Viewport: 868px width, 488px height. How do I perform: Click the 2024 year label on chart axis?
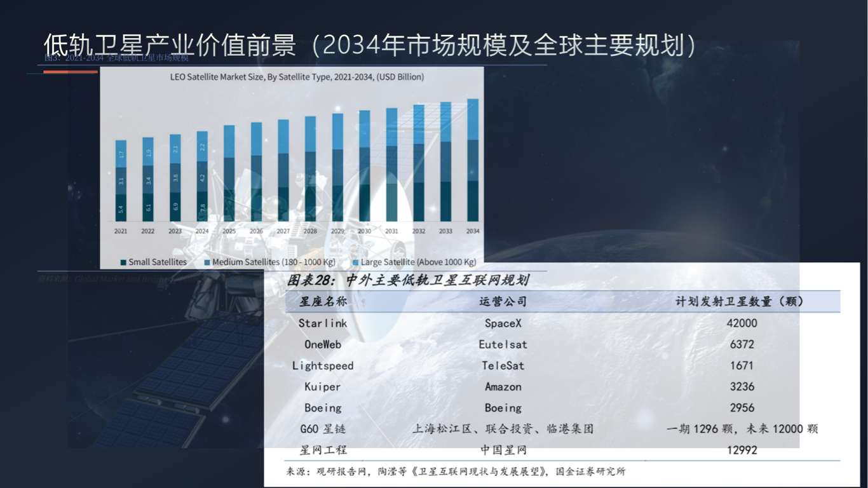pyautogui.click(x=202, y=231)
